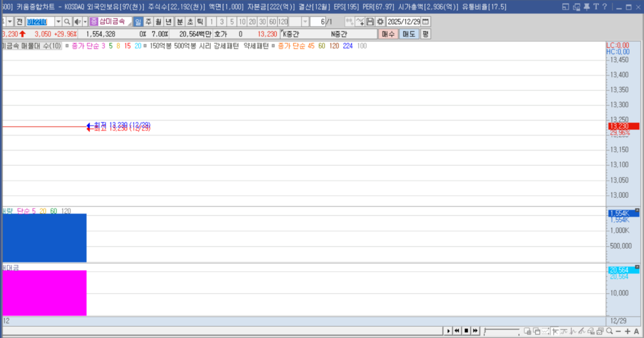Save chart with the floppy disk icon

coord(370,21)
